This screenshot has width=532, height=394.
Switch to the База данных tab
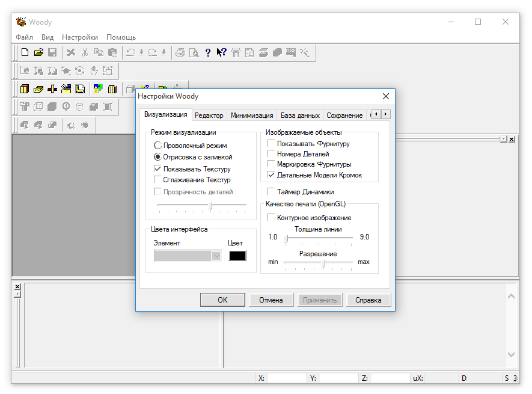tap(300, 115)
